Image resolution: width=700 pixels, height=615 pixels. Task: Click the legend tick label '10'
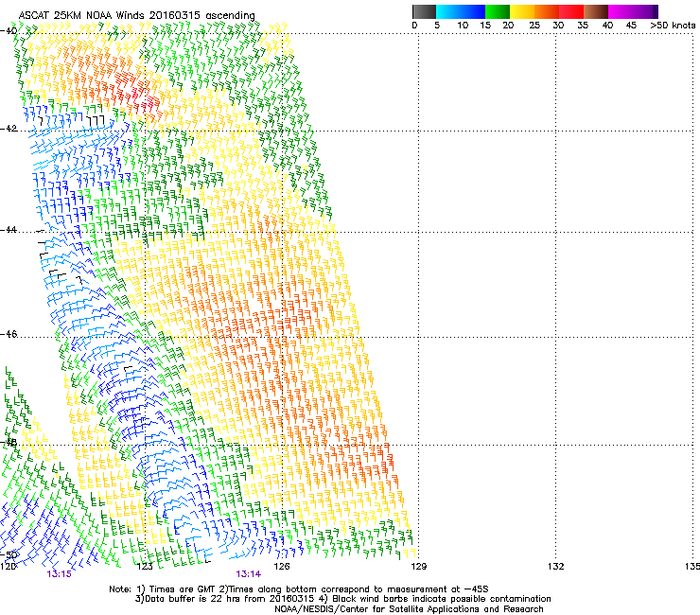[x=463, y=26]
